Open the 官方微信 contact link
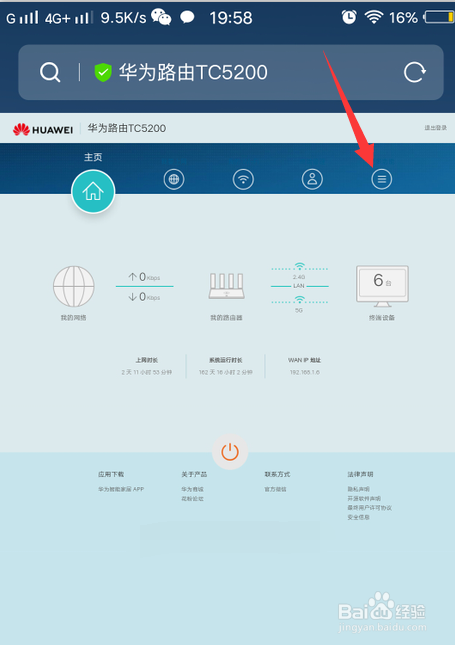 pyautogui.click(x=275, y=489)
